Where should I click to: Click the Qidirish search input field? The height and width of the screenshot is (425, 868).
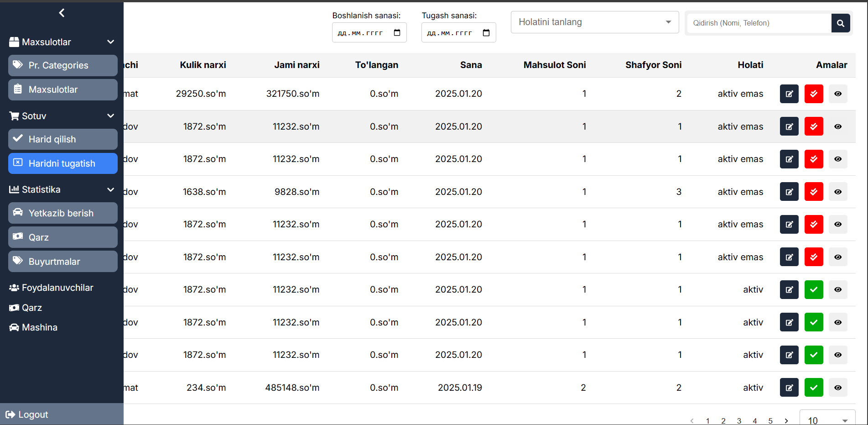(x=759, y=23)
